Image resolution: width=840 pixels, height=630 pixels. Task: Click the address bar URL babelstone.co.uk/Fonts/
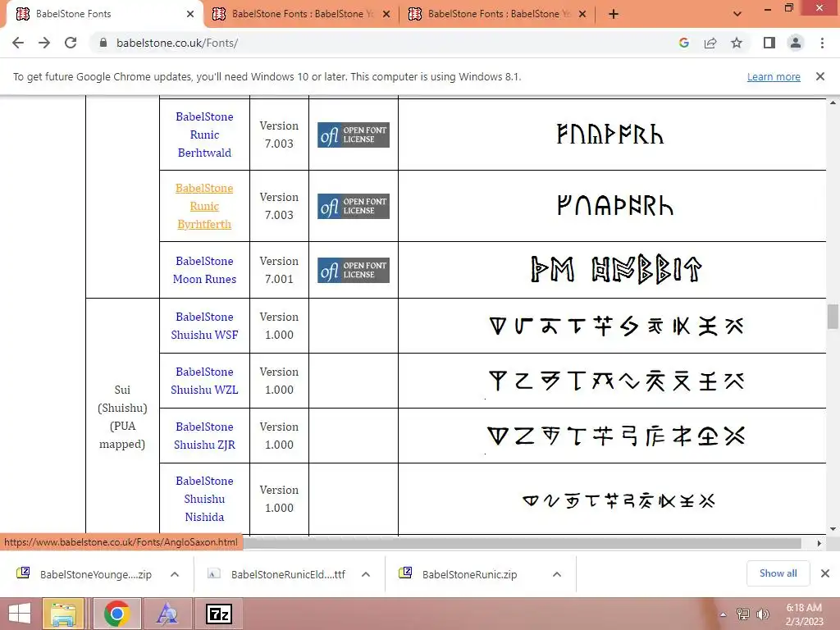coord(177,43)
